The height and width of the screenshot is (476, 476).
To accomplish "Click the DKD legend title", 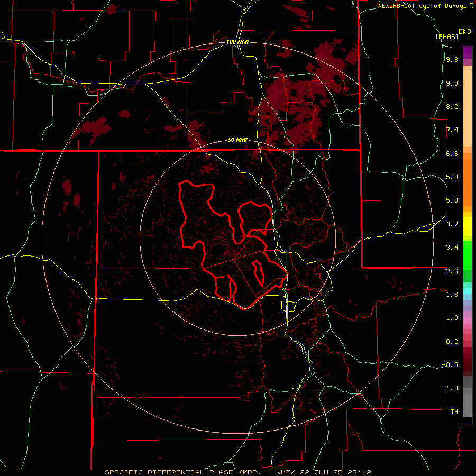I will point(465,32).
